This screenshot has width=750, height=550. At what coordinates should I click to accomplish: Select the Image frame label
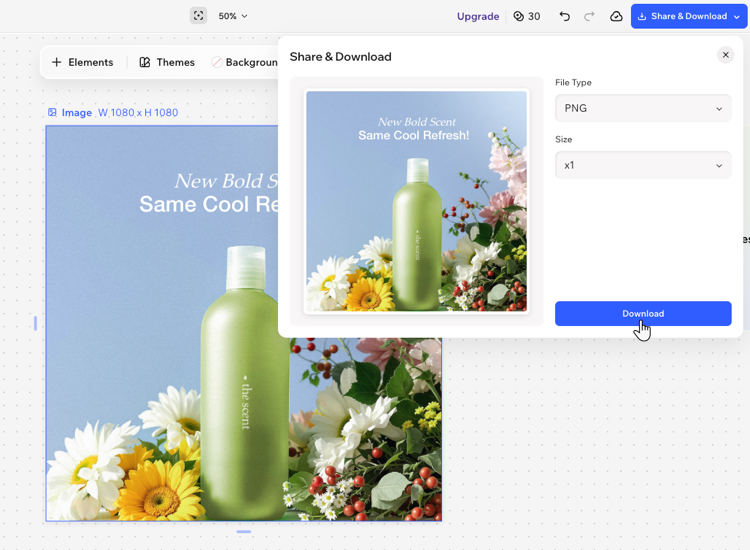tap(70, 113)
